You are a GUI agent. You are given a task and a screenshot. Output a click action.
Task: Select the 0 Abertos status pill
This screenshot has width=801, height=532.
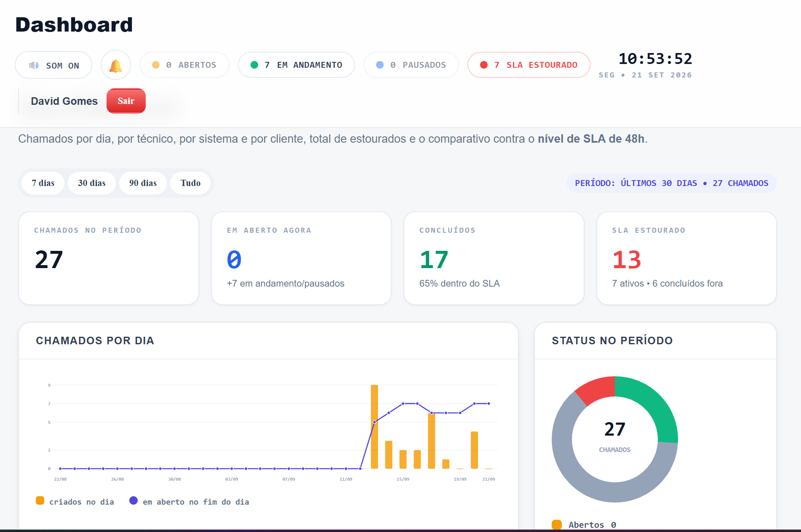184,65
